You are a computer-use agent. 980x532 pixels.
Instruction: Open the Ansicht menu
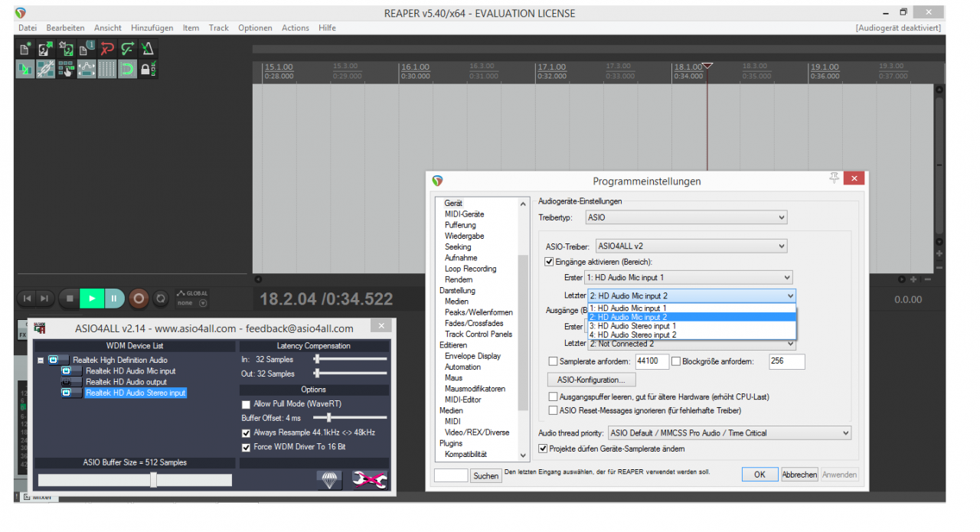click(x=108, y=28)
